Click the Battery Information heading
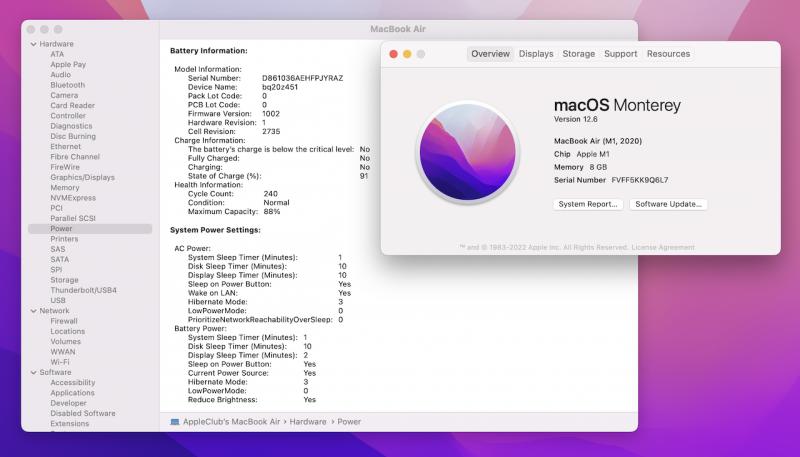Viewport: 800px width, 457px height. pyautogui.click(x=209, y=50)
